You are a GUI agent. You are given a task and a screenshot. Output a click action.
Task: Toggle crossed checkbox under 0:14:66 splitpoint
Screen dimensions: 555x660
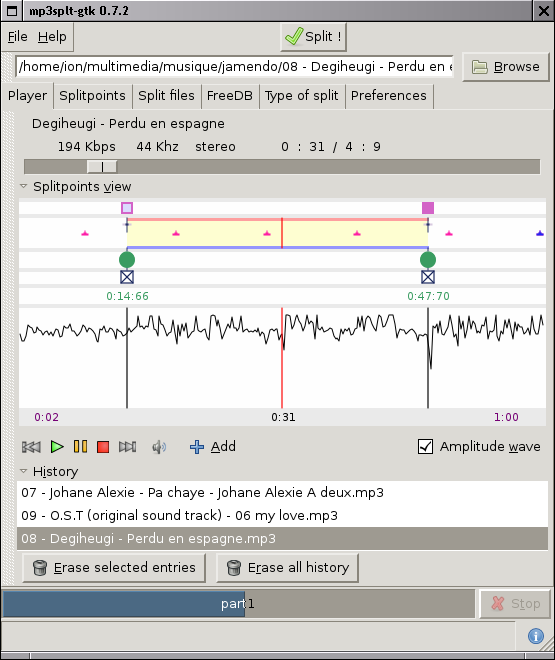tap(127, 277)
